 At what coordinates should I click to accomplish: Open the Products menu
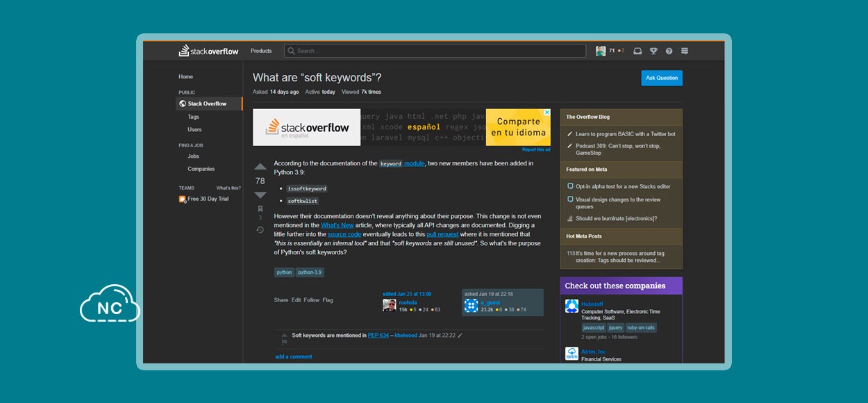click(261, 51)
